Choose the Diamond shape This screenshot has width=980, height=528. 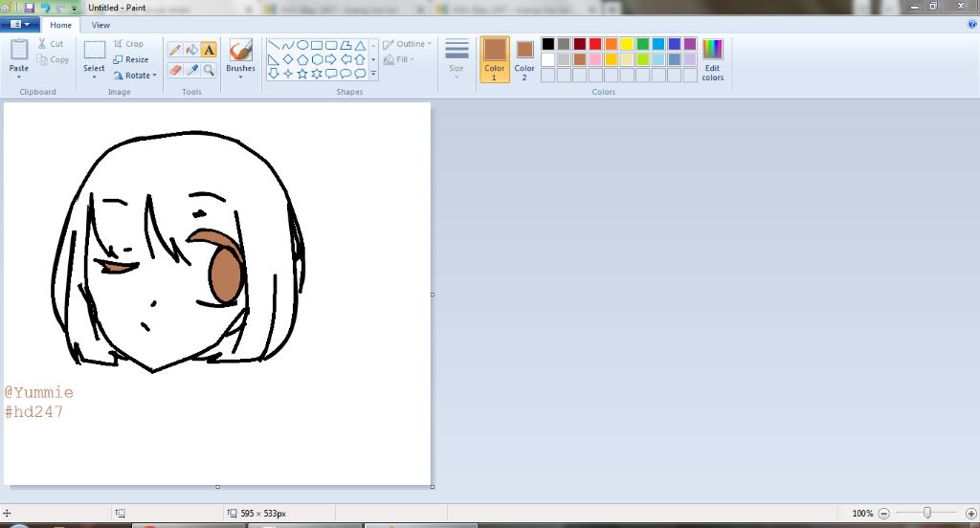click(x=287, y=59)
